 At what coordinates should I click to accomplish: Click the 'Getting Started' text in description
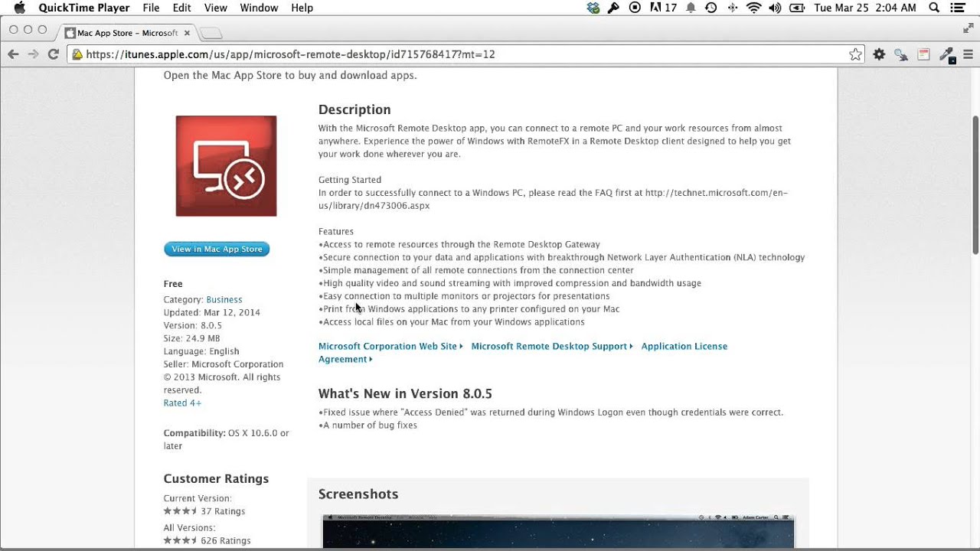click(x=350, y=180)
